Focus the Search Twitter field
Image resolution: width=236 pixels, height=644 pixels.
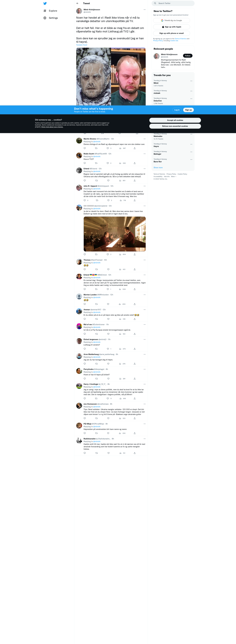(x=173, y=3)
